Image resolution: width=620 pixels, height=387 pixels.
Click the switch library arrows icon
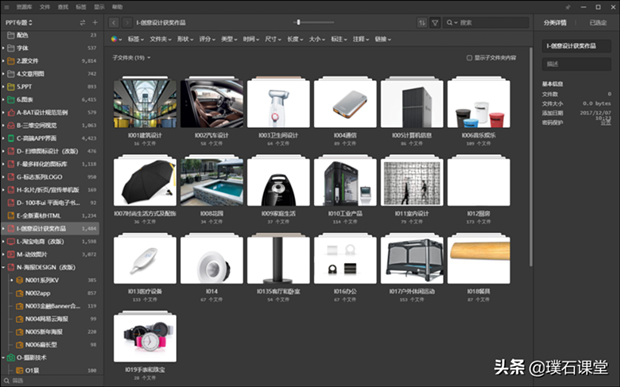pyautogui.click(x=82, y=23)
